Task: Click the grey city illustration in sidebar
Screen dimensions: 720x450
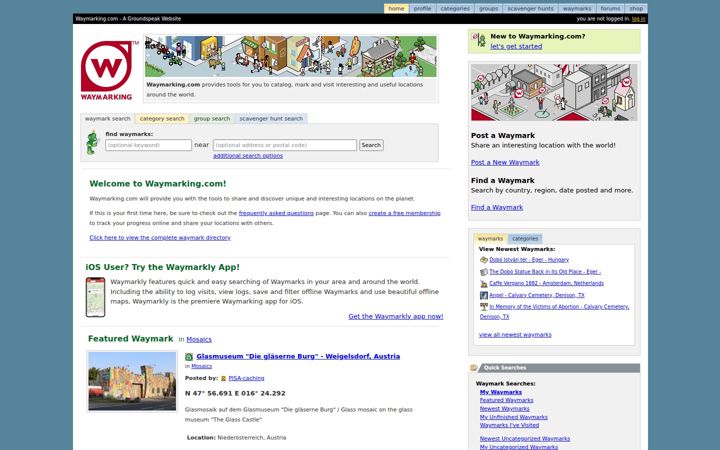Action: point(554,92)
